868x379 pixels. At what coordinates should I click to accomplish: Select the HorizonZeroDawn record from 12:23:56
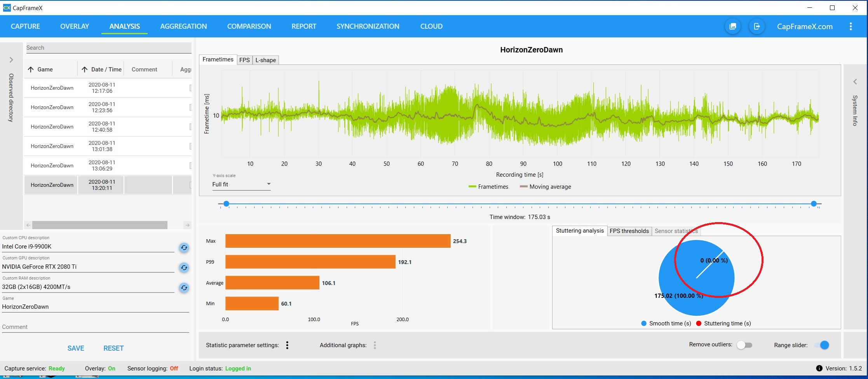point(108,107)
